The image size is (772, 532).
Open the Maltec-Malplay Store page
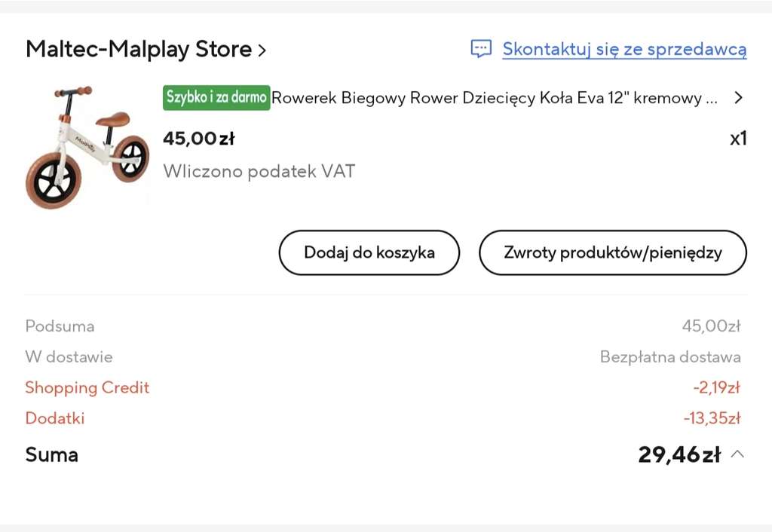139,49
